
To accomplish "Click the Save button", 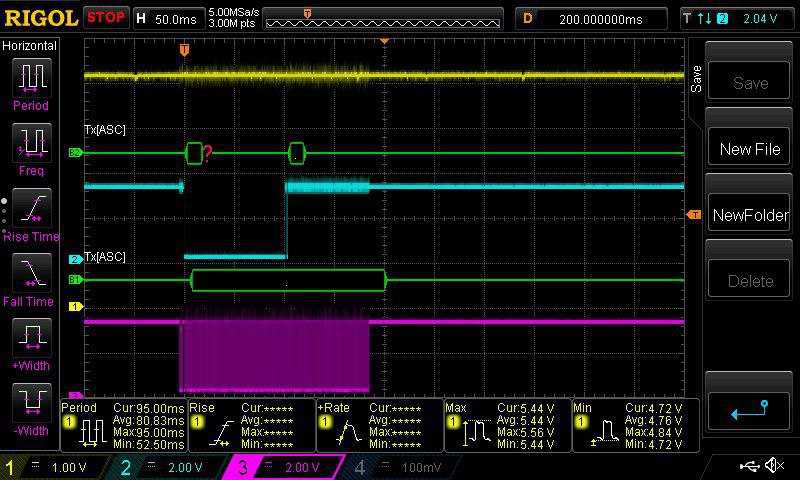I will point(749,82).
